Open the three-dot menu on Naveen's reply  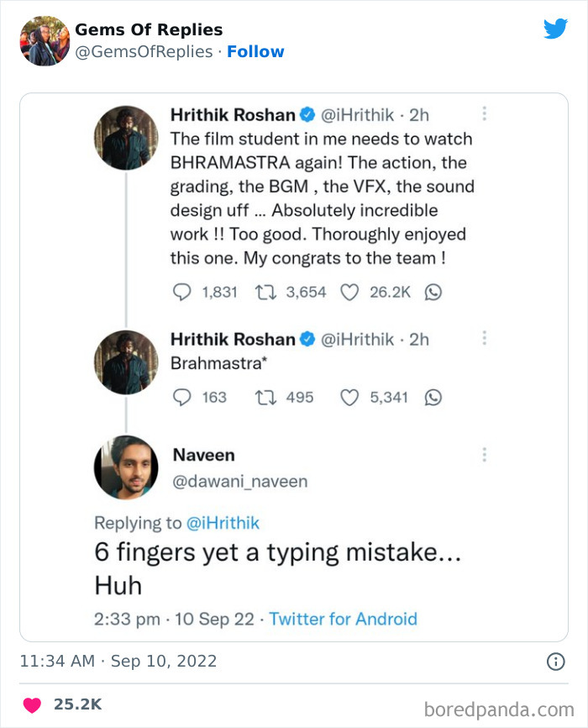[484, 453]
